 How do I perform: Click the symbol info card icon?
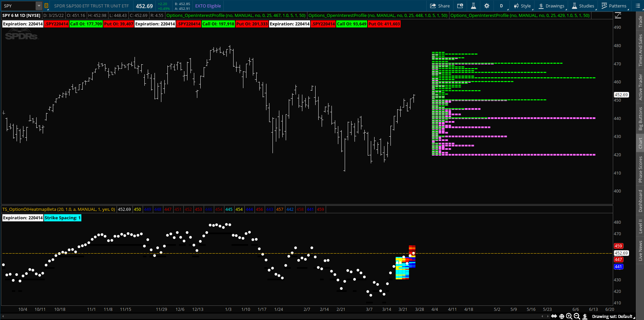point(460,6)
